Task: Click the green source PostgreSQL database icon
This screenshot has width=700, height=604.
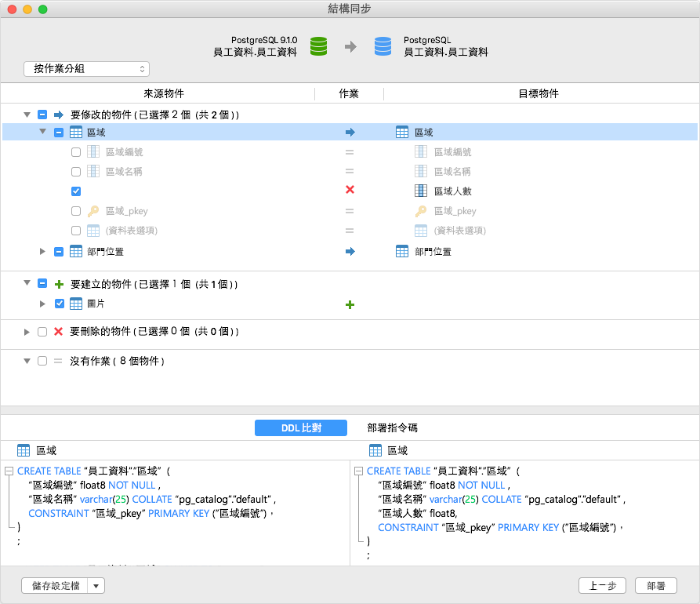Action: click(318, 47)
